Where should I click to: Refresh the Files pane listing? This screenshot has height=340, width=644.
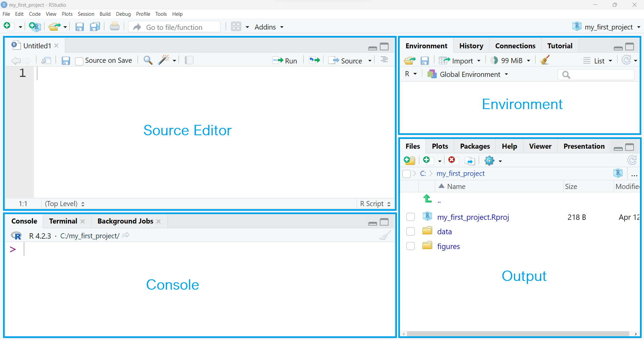point(632,160)
